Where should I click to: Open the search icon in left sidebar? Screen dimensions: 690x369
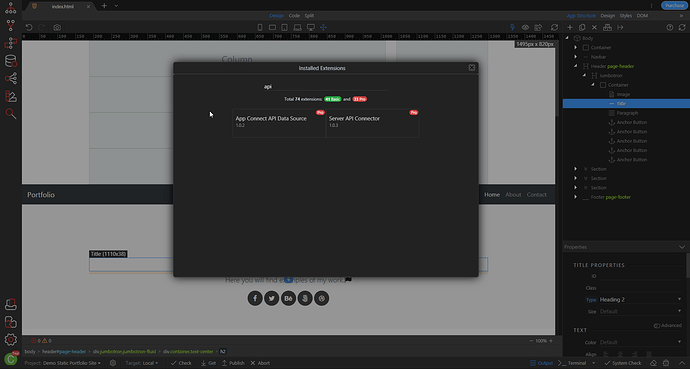click(x=11, y=114)
